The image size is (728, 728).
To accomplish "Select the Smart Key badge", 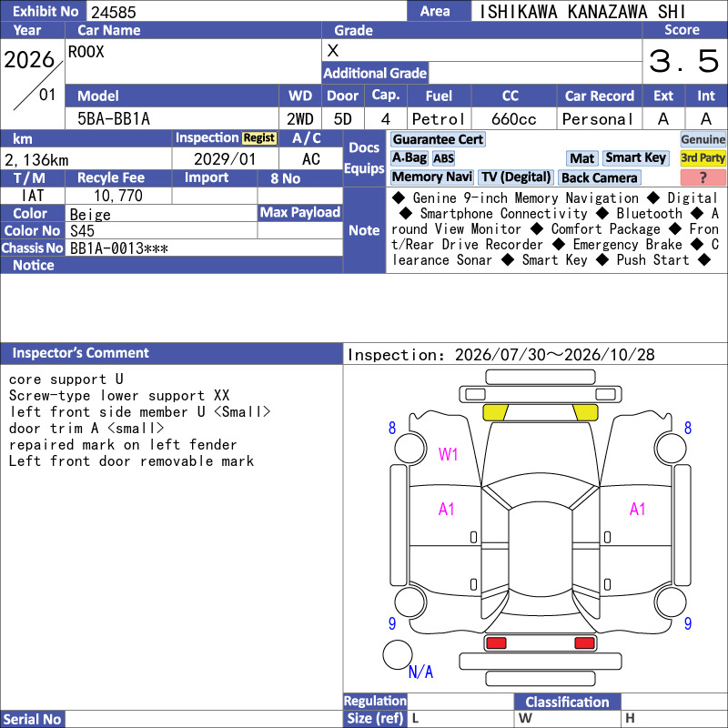I will [635, 157].
